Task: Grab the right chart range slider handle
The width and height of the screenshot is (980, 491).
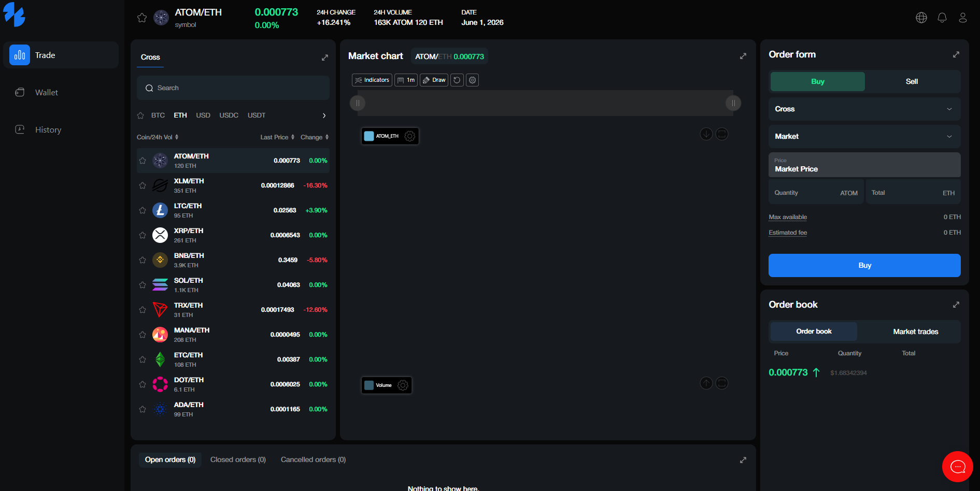Action: (733, 103)
